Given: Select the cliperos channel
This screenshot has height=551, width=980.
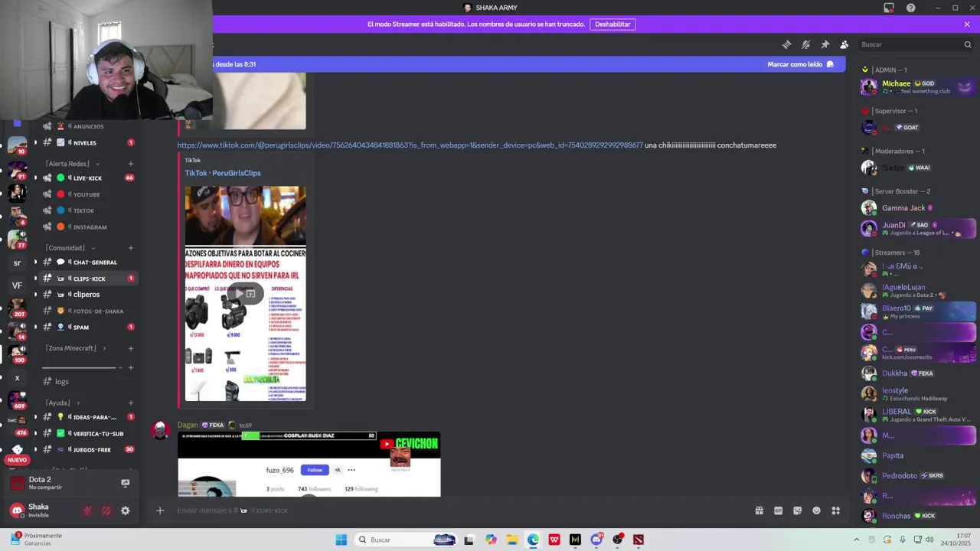Looking at the screenshot, I should click(88, 294).
